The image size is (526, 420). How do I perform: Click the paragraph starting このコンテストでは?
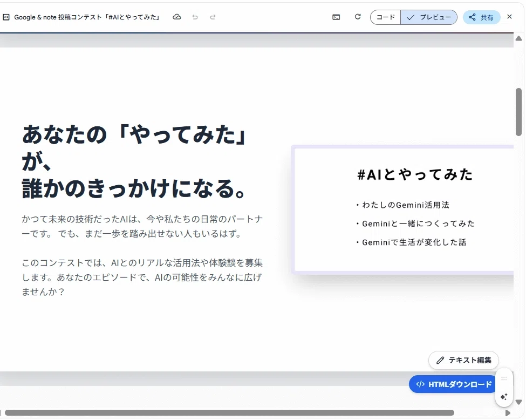[x=142, y=277]
